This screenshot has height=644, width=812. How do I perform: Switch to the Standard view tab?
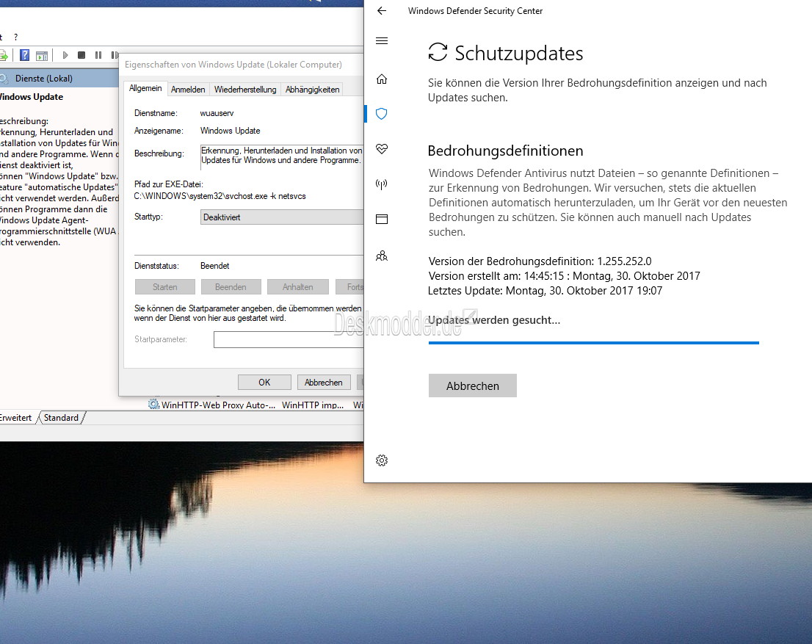tap(61, 418)
